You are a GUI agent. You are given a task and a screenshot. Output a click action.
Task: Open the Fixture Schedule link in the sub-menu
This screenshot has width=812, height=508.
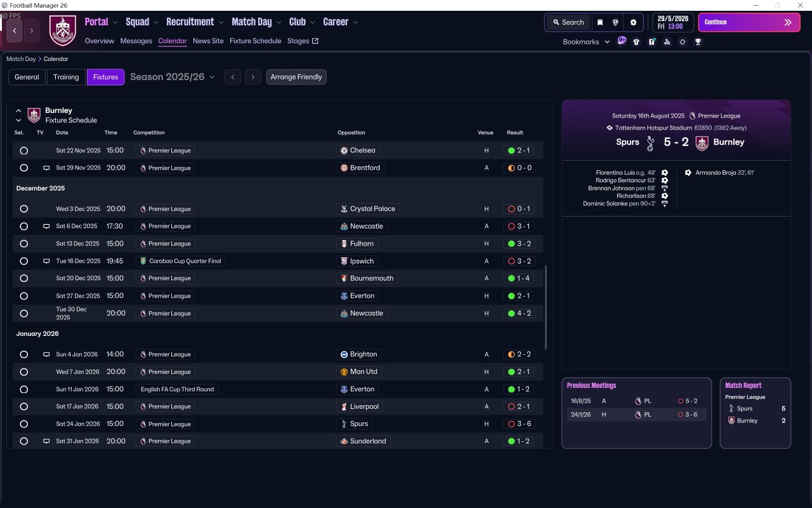click(255, 41)
